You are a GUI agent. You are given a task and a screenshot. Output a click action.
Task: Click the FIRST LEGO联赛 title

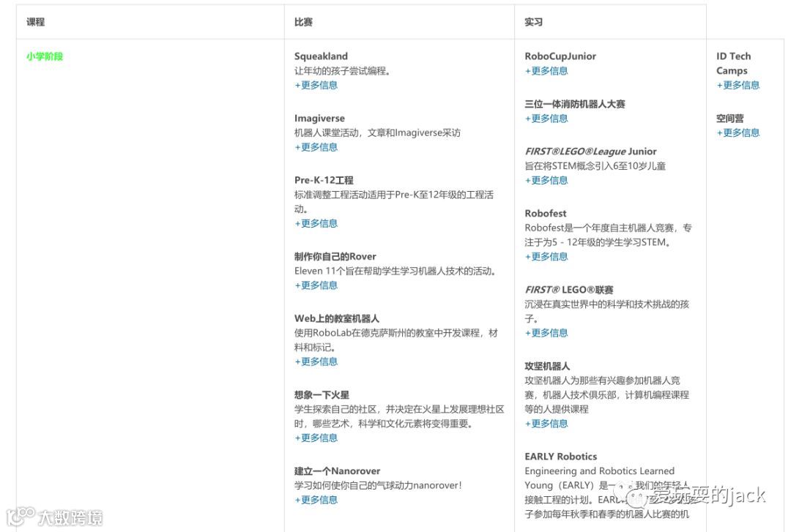569,290
